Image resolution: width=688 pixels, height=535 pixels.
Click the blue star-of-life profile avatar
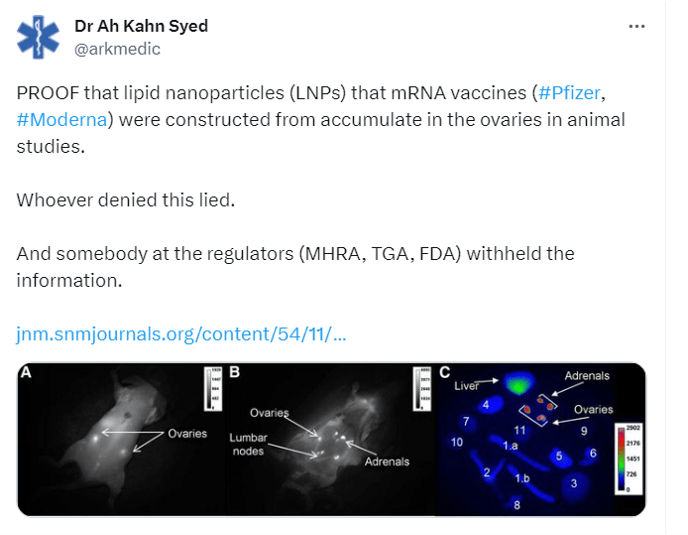40,38
